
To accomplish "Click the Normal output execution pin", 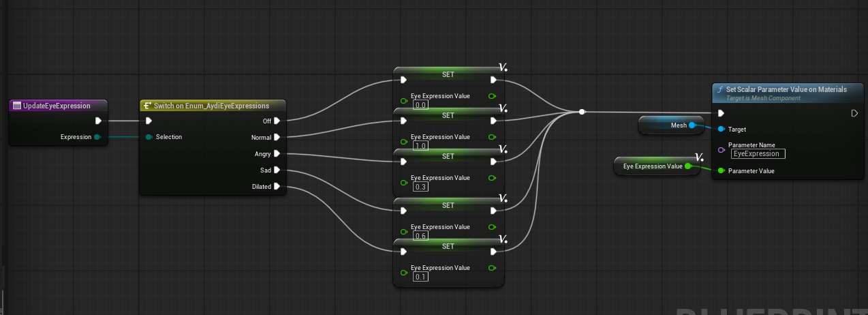I will (x=277, y=137).
